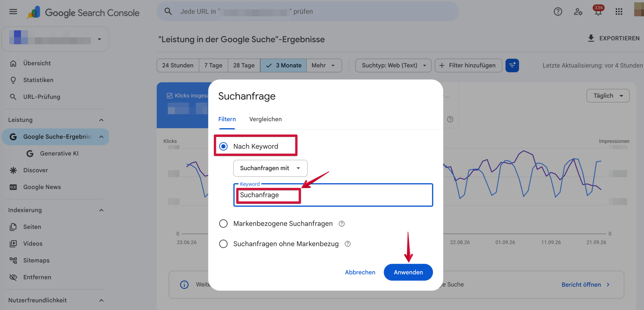This screenshot has height=310, width=644.
Task: Click Filter hinzufügen button
Action: click(468, 65)
